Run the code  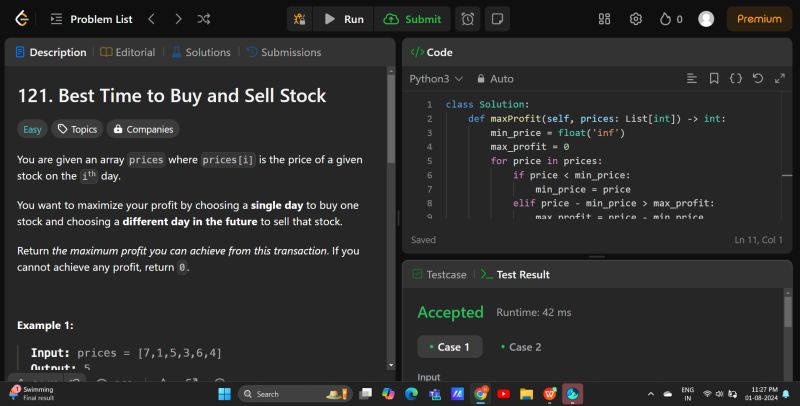pos(344,19)
